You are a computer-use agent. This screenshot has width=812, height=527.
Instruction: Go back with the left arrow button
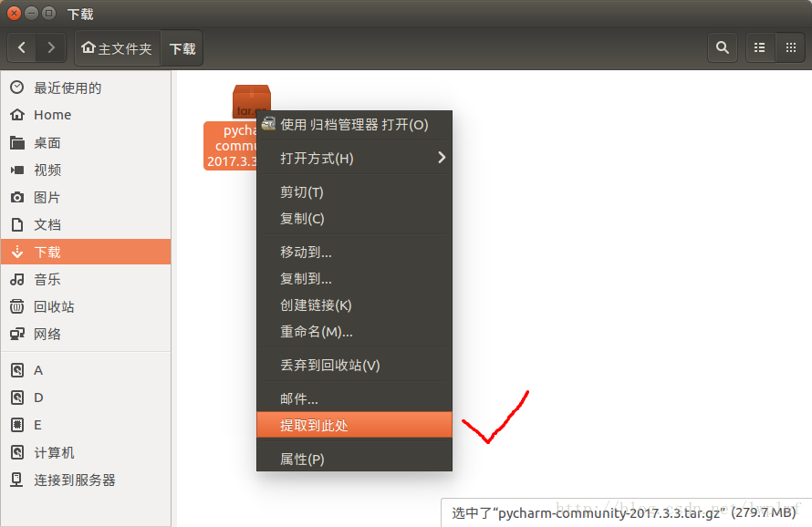pos(22,48)
